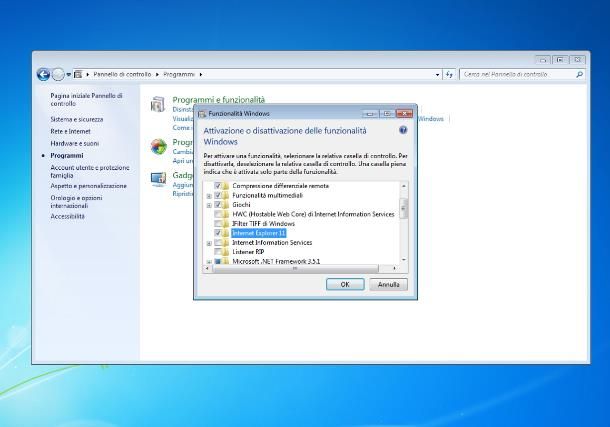Uncheck the Giochi checkbox

tap(218, 205)
